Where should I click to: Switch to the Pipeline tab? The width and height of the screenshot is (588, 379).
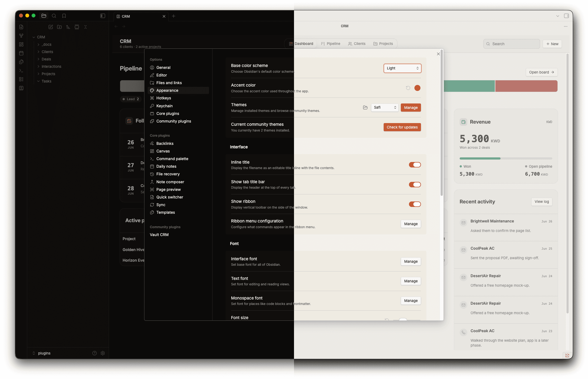point(331,44)
